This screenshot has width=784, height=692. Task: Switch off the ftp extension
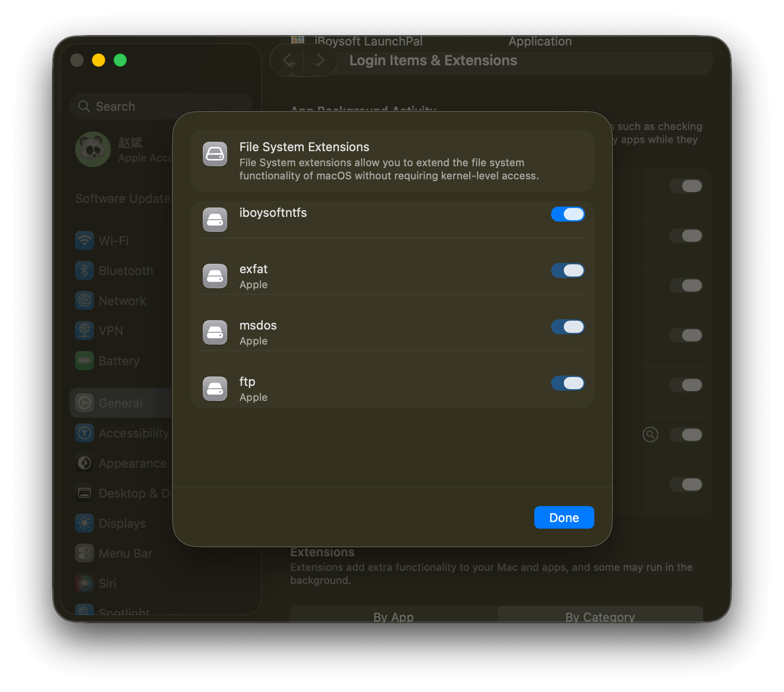pyautogui.click(x=568, y=383)
